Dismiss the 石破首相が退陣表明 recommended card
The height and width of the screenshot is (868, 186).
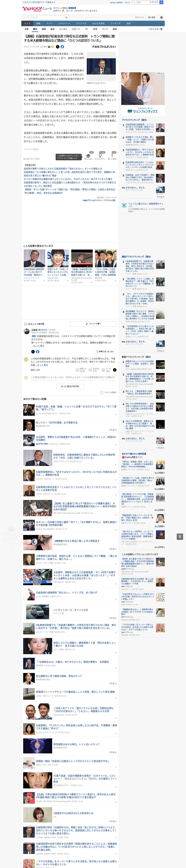(x=44, y=281)
